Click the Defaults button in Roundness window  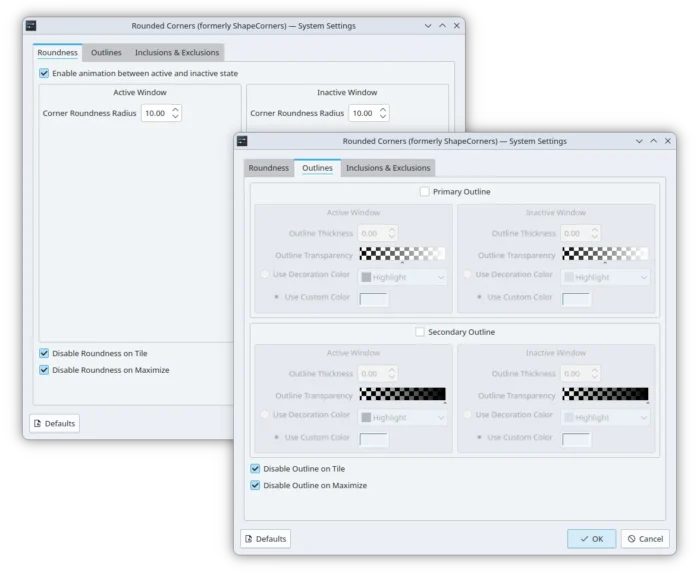(54, 423)
